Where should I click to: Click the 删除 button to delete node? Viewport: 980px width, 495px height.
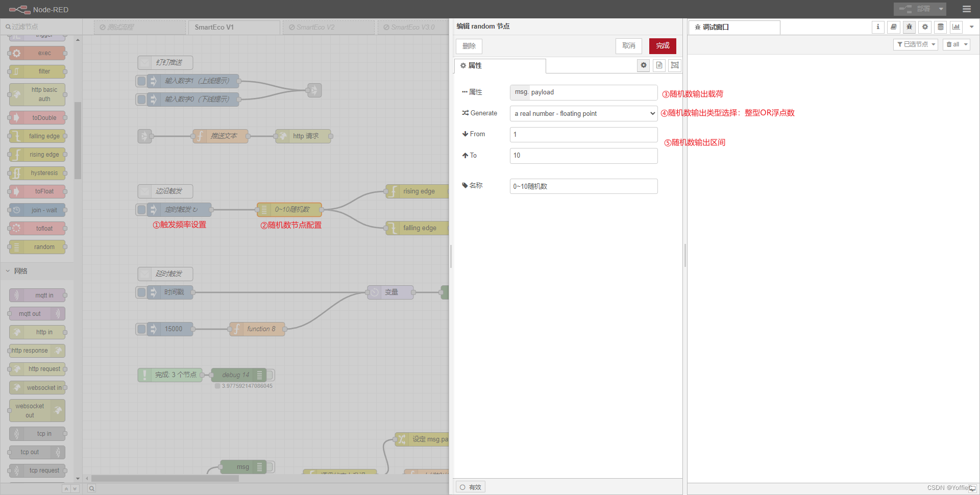pyautogui.click(x=469, y=46)
